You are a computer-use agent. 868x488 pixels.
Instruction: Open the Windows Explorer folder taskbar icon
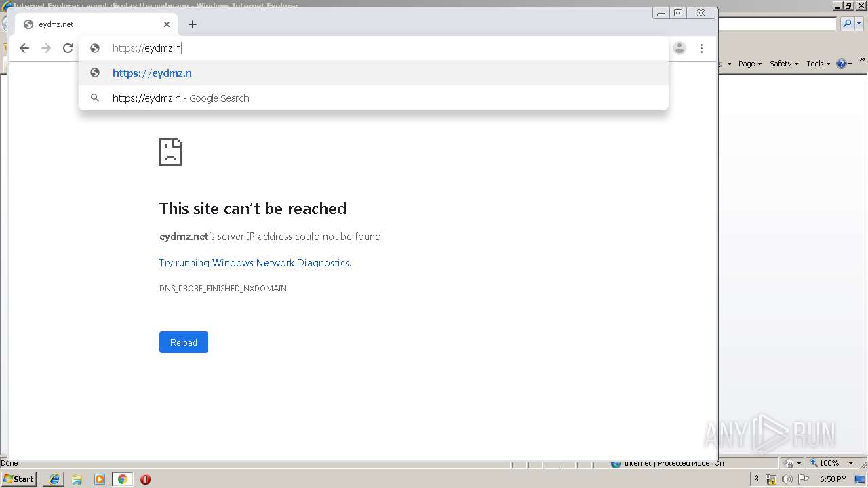(x=77, y=479)
